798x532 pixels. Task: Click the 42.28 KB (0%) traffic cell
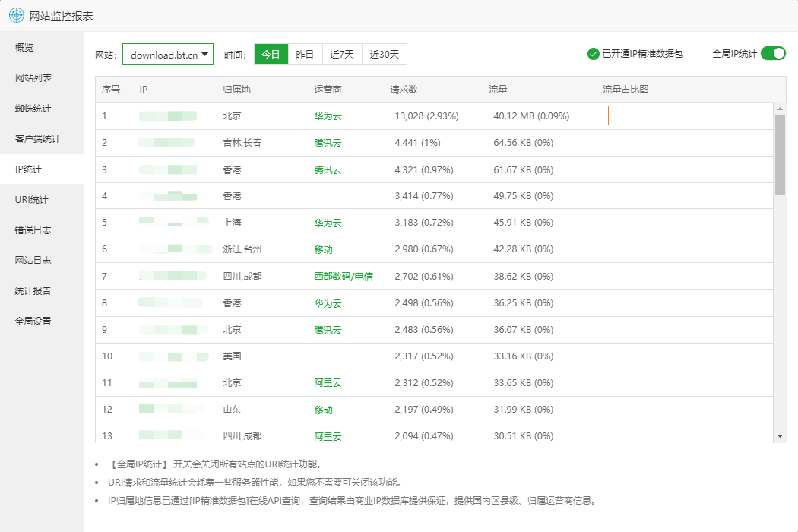pyautogui.click(x=523, y=249)
